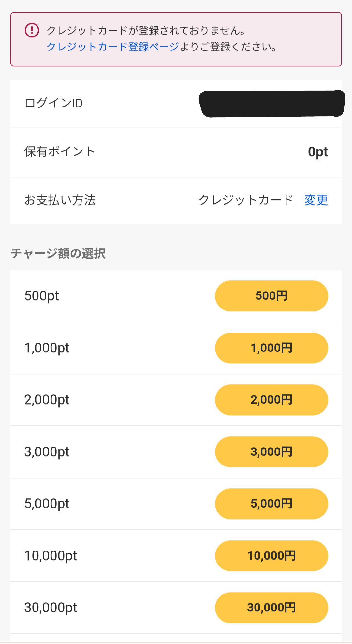The image size is (352, 644).
Task: Select the 30,000pt row label
Action: pos(51,608)
